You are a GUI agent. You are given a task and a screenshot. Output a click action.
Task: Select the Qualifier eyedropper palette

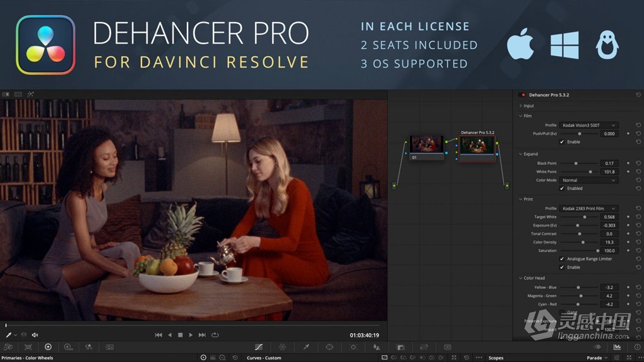tap(306, 347)
